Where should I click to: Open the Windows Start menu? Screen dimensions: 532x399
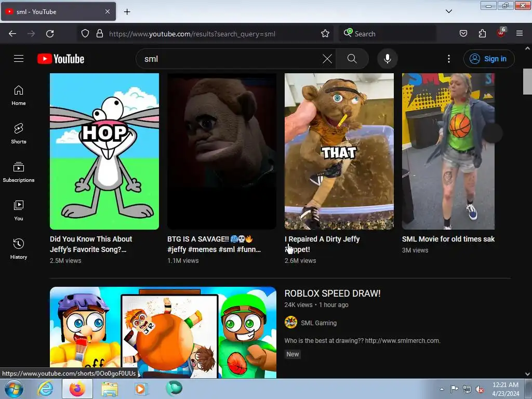coord(14,389)
